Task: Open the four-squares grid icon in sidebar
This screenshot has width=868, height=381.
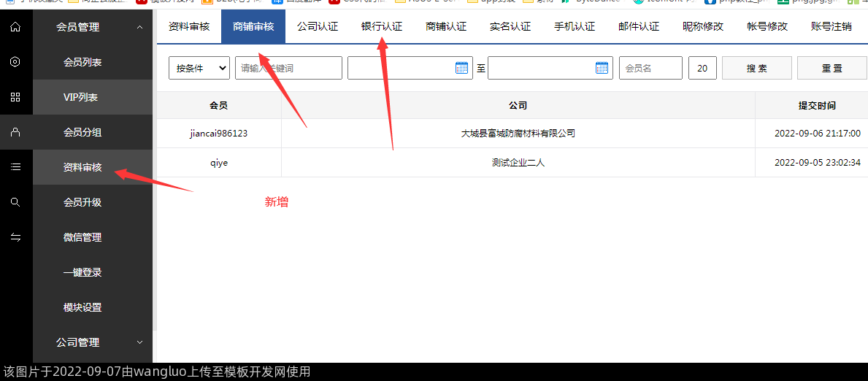Action: coord(15,97)
